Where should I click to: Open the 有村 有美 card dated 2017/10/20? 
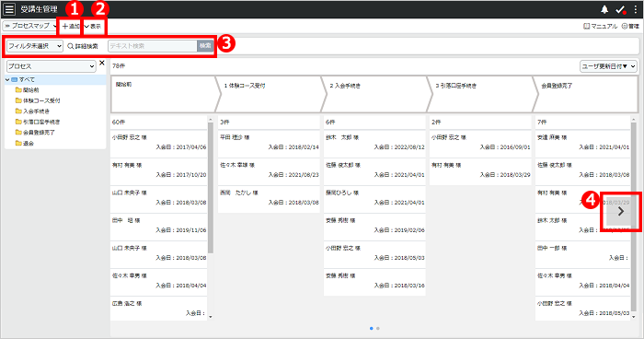click(x=159, y=170)
